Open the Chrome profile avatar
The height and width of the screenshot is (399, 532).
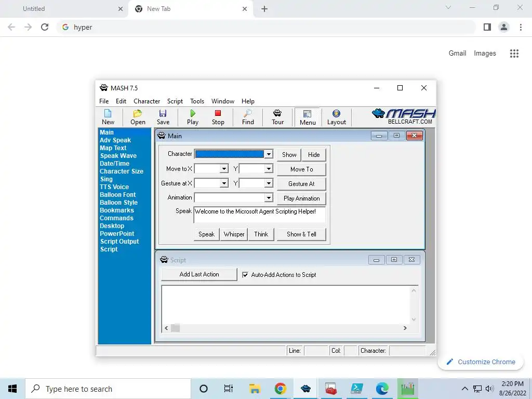[x=504, y=27]
